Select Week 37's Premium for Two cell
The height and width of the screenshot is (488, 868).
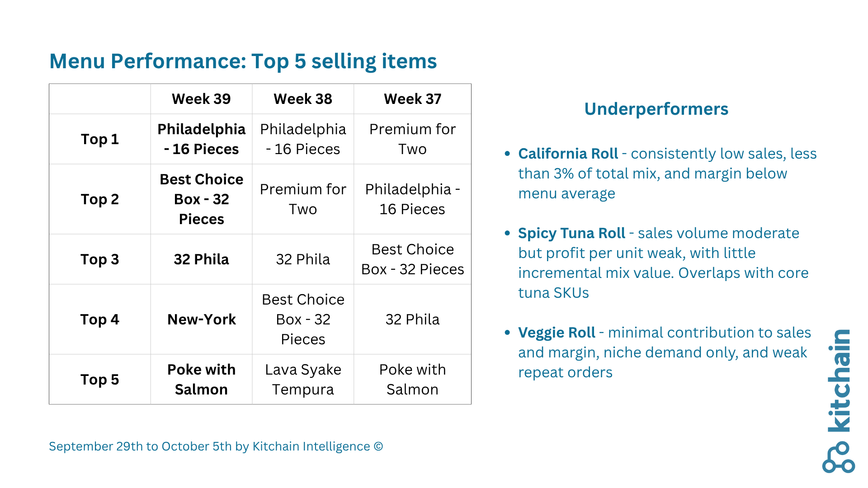(412, 139)
